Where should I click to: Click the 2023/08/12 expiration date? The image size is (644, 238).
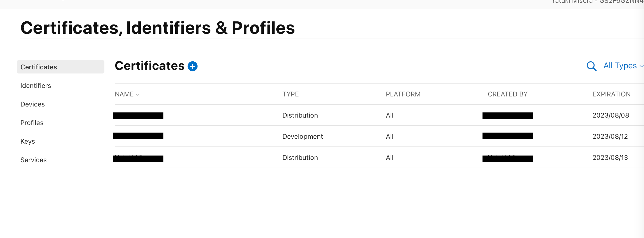[610, 136]
